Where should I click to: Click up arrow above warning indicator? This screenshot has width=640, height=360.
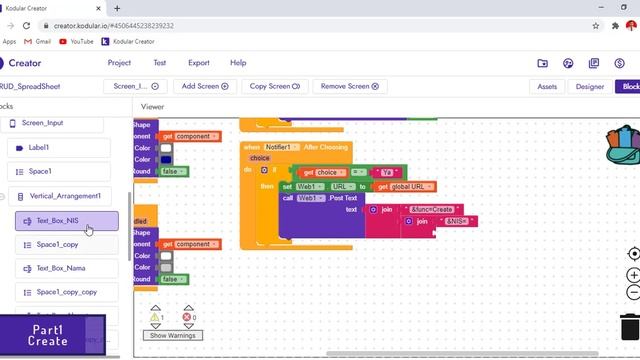(156, 308)
